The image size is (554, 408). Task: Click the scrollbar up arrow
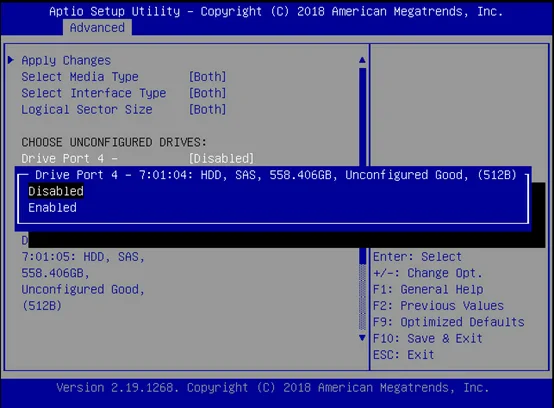pos(362,60)
